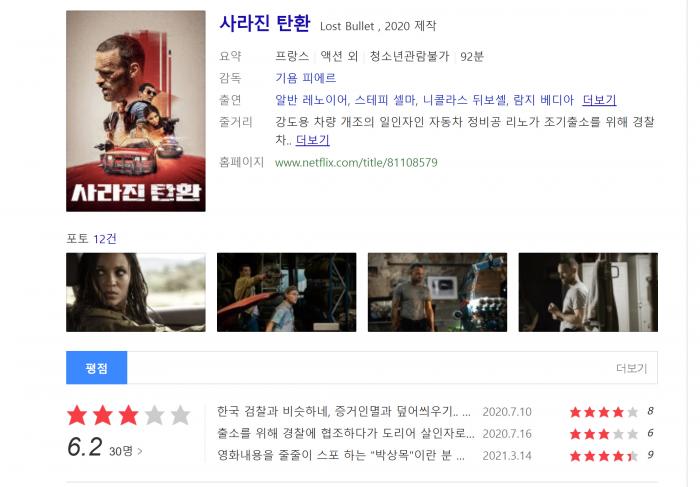
Task: View photo of woman in car
Action: pyautogui.click(x=136, y=292)
